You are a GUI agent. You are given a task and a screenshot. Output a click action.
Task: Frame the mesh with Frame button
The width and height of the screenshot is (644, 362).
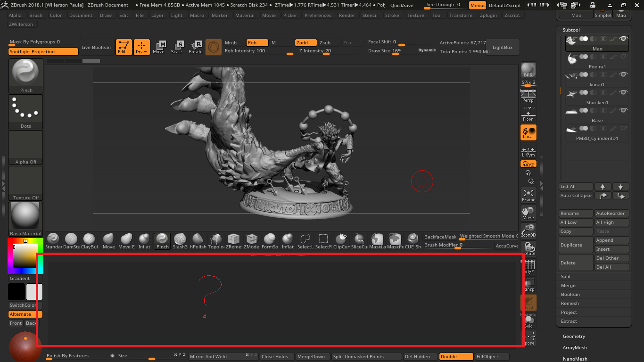point(528,196)
